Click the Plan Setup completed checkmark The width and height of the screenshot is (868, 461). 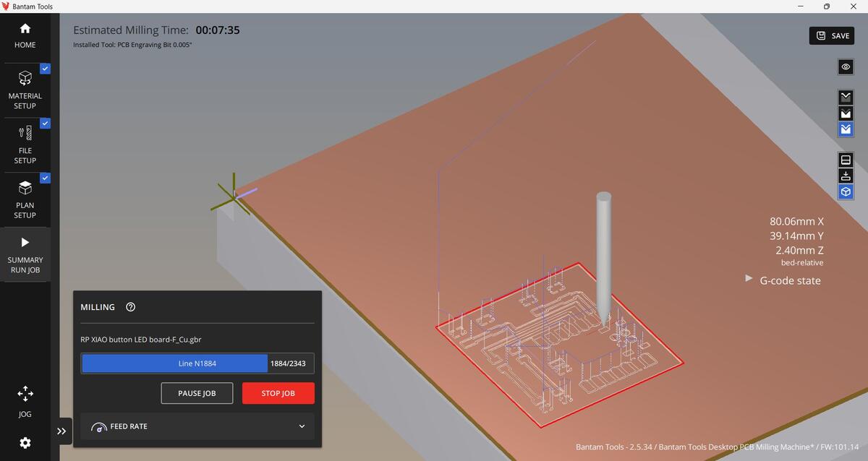pos(45,178)
